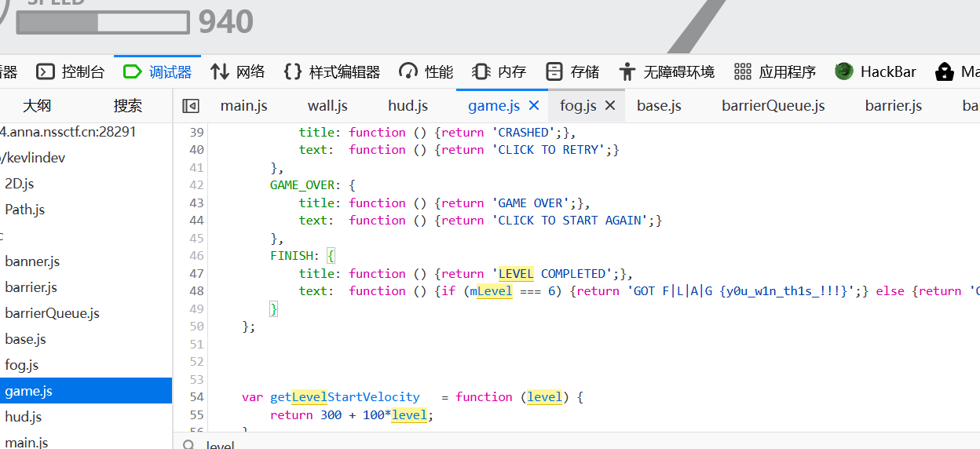Close the fog.js editor tab

click(610, 106)
